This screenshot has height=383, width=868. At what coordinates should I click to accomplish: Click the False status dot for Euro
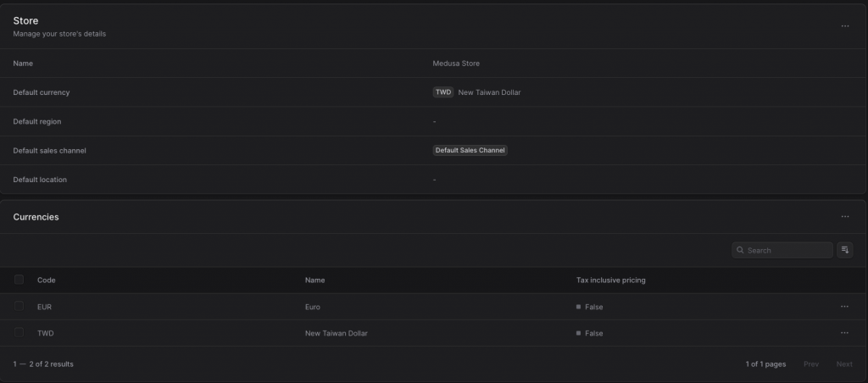[578, 307]
